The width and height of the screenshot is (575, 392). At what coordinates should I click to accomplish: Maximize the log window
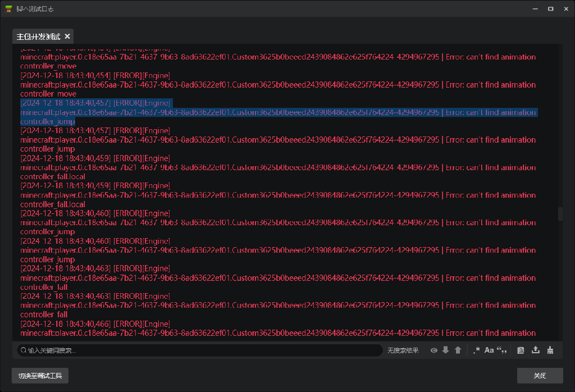550,9
